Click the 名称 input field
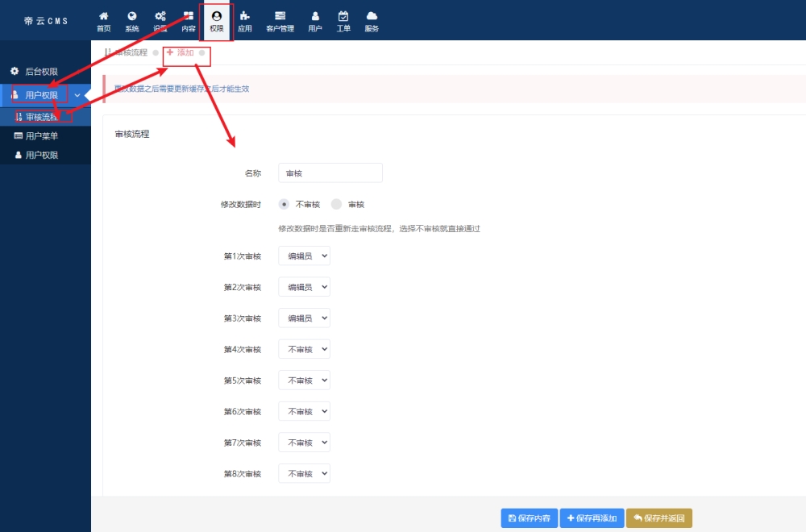Screen dimensions: 806x532 [330, 173]
